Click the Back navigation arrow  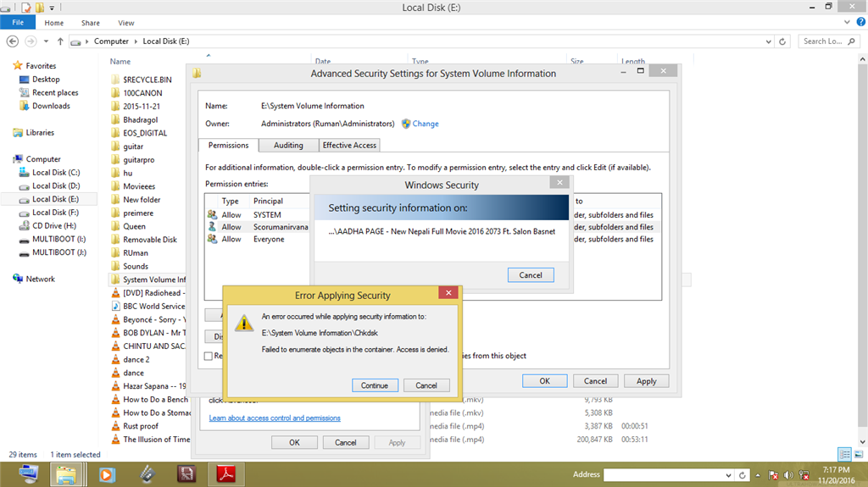pyautogui.click(x=13, y=41)
